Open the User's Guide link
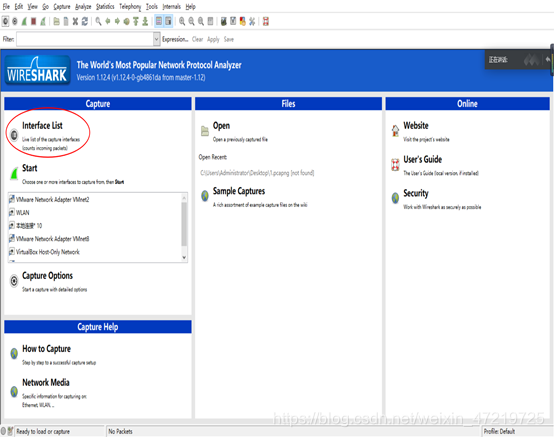554x437 pixels. (x=423, y=159)
